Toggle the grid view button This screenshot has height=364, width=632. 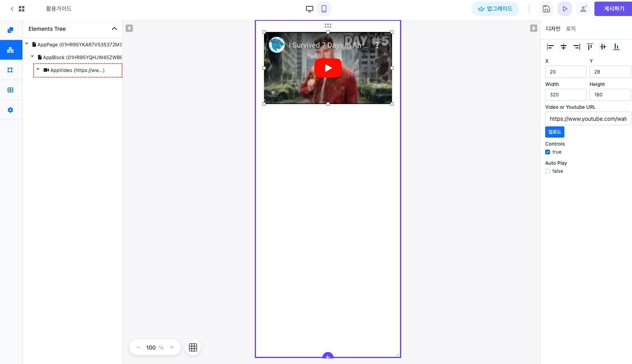click(x=193, y=347)
